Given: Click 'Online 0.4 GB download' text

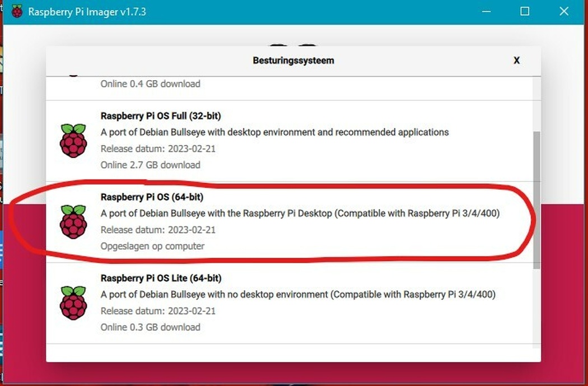Looking at the screenshot, I should point(151,83).
